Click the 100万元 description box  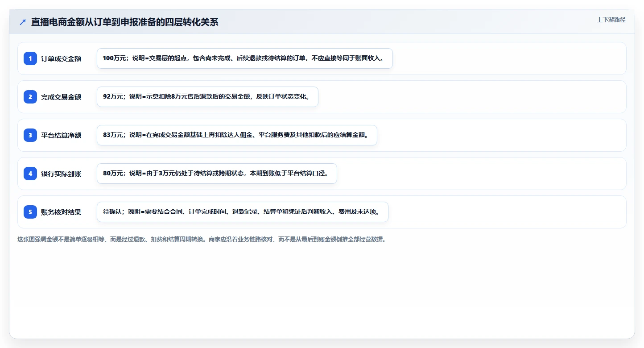(245, 58)
